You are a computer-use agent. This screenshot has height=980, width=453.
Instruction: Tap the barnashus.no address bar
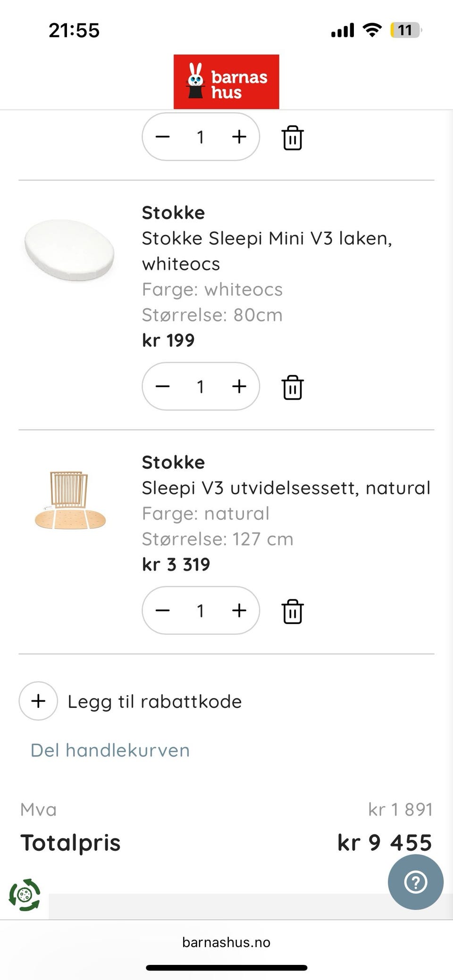pyautogui.click(x=226, y=942)
